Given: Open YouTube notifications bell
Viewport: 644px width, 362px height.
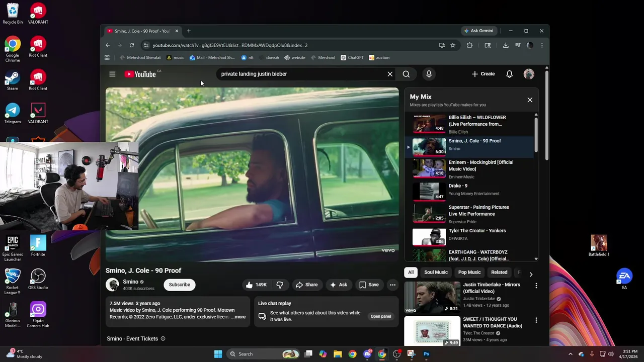Looking at the screenshot, I should (509, 74).
